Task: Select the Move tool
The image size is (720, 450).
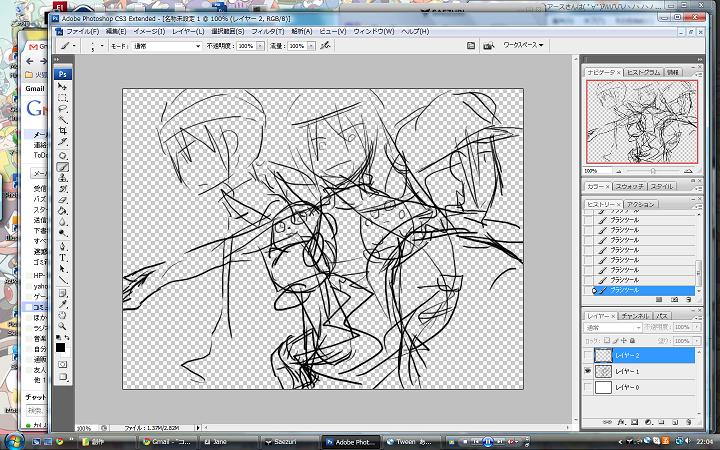Action: 62,86
